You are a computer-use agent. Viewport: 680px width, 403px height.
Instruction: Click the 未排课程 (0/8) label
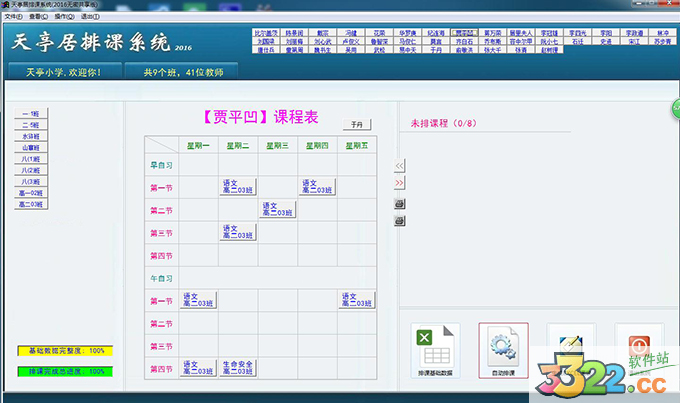tap(444, 123)
